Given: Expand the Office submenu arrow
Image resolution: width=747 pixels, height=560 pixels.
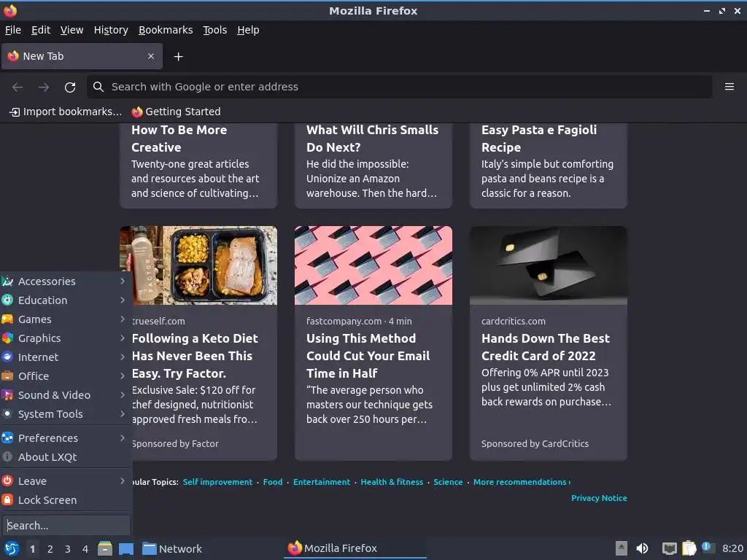Looking at the screenshot, I should point(123,376).
